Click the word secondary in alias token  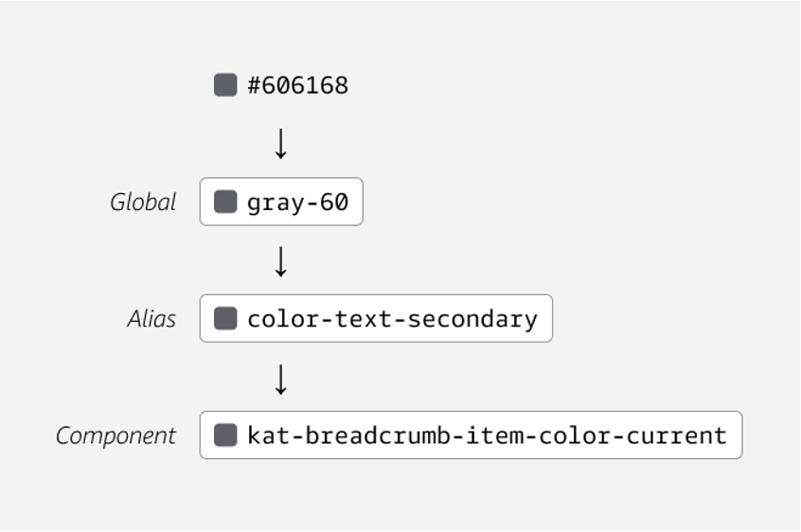472,321
